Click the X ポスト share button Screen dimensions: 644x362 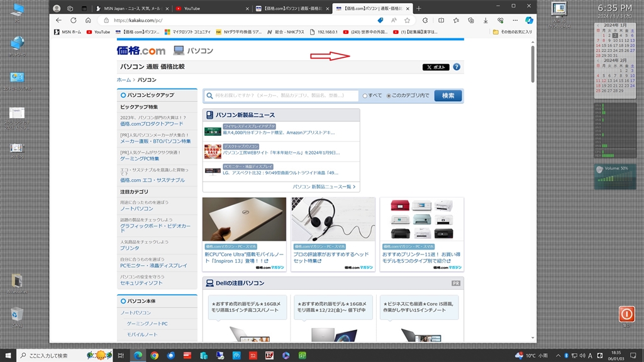(x=436, y=67)
